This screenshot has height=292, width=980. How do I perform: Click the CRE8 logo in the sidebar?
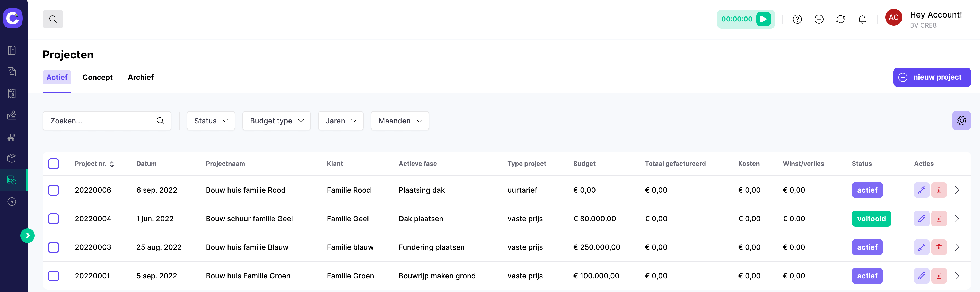click(x=13, y=18)
